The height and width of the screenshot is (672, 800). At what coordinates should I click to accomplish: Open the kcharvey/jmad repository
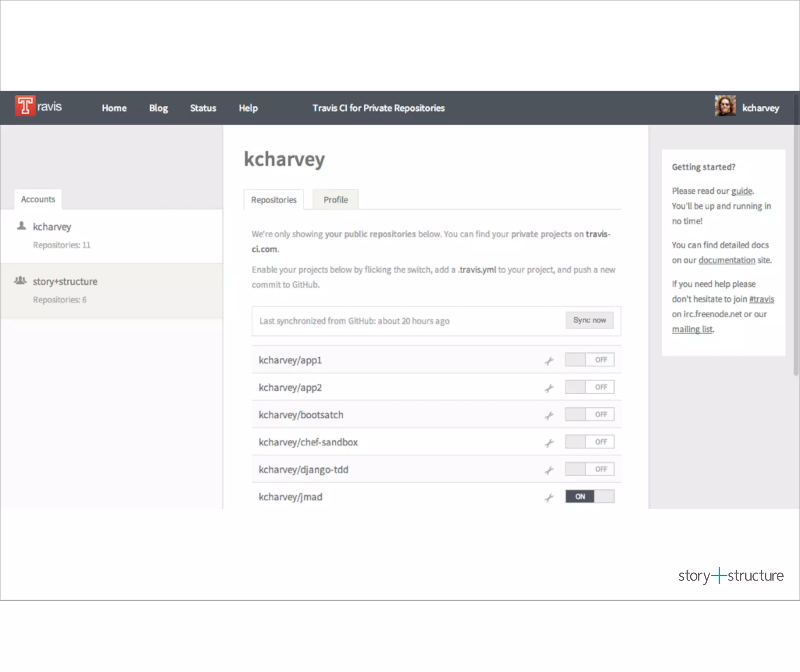point(290,497)
